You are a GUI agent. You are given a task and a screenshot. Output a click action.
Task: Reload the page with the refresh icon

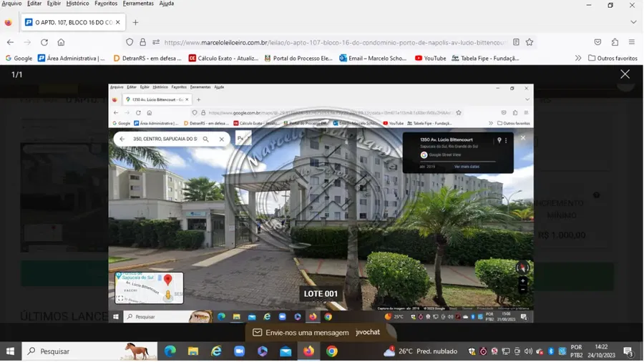point(44,42)
